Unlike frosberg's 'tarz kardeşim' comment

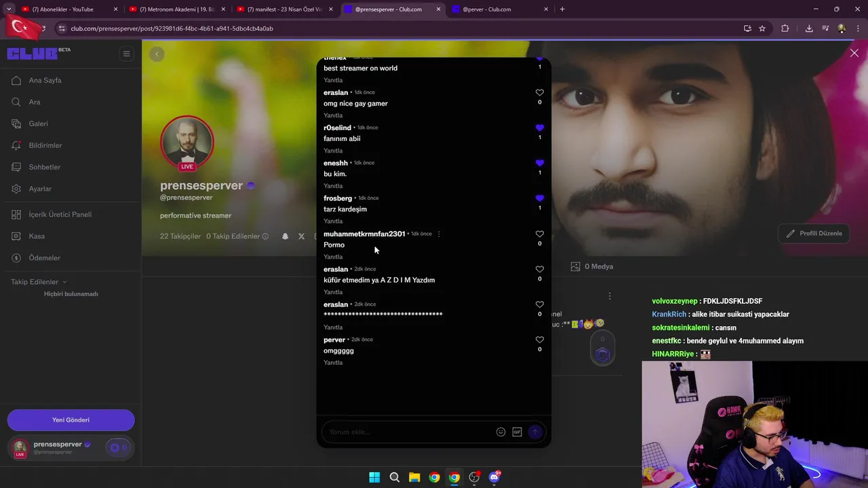pos(540,198)
